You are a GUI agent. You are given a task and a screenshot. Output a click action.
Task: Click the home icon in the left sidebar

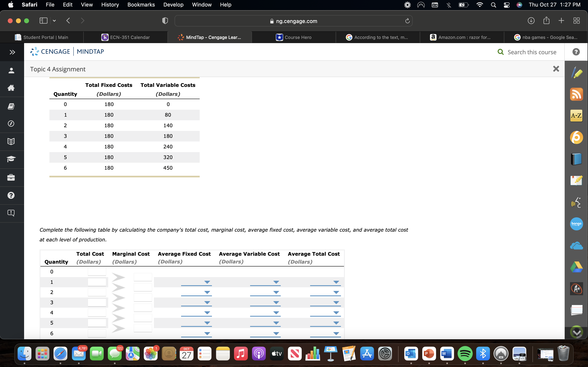click(x=11, y=88)
